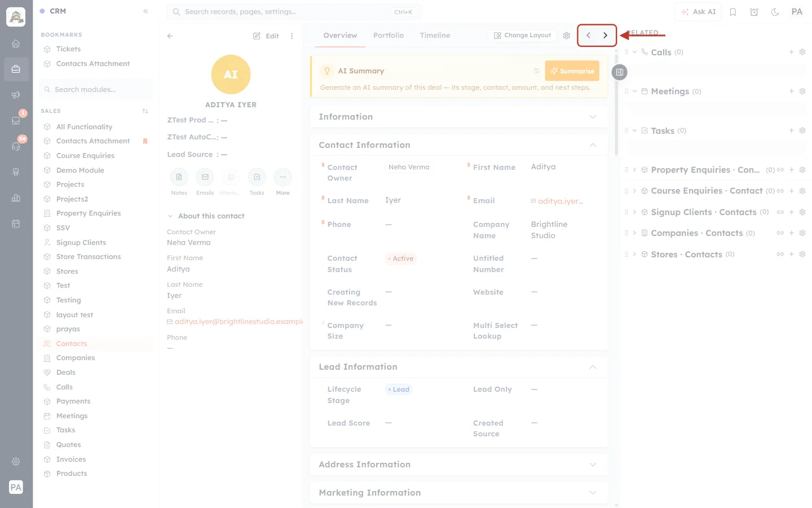Open the home icon in left rail
Screen dimensions: 812x508
click(16, 43)
